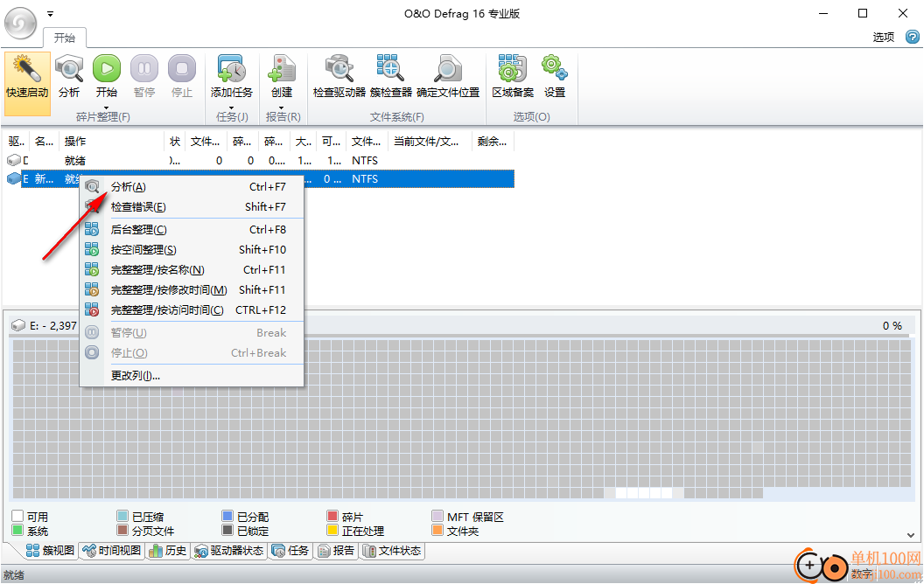This screenshot has width=924, height=584.
Task: Switch to 历史 bottom tab
Action: coord(168,551)
